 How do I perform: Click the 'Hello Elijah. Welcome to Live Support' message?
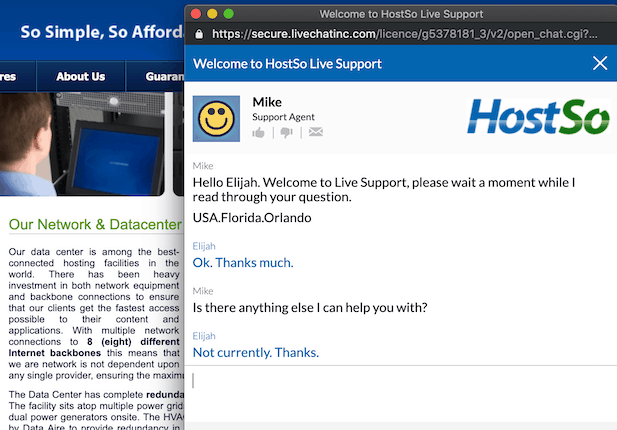coord(384,190)
